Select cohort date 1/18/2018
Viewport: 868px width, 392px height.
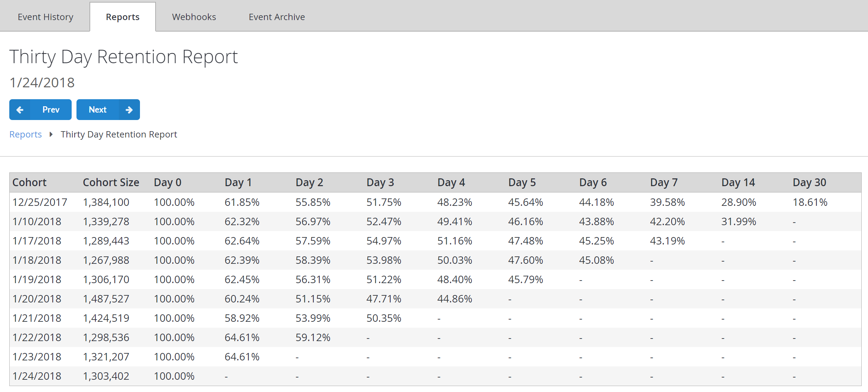[x=37, y=260]
